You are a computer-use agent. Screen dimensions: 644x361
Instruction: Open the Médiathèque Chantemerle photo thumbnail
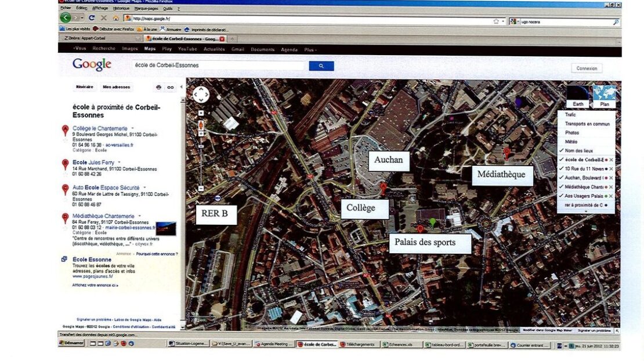pos(166,228)
